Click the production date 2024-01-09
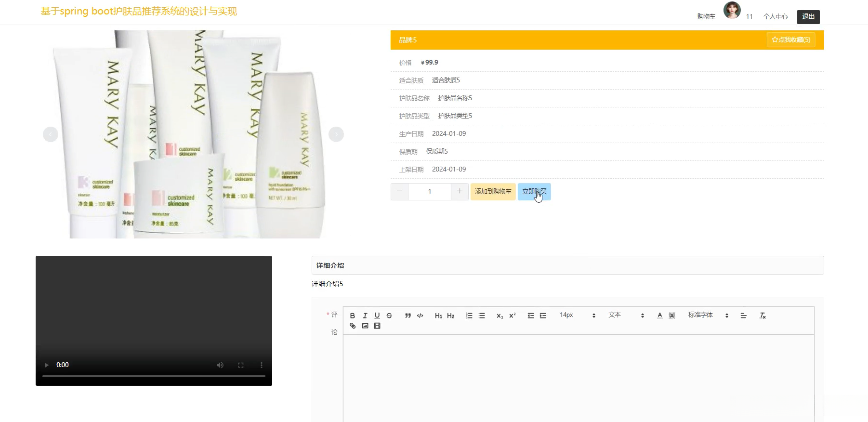This screenshot has height=422, width=868. click(x=449, y=134)
